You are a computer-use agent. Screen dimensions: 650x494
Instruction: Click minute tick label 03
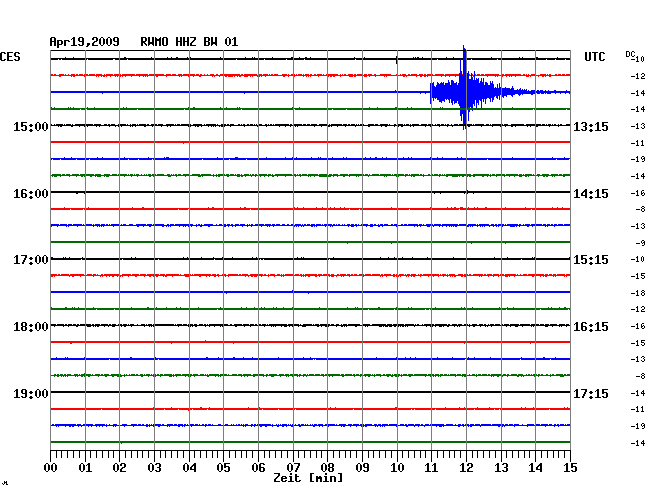[x=154, y=467]
